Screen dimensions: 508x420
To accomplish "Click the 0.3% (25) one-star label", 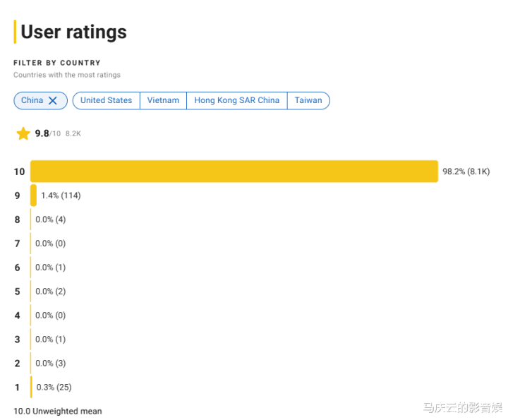I will click(x=54, y=388).
